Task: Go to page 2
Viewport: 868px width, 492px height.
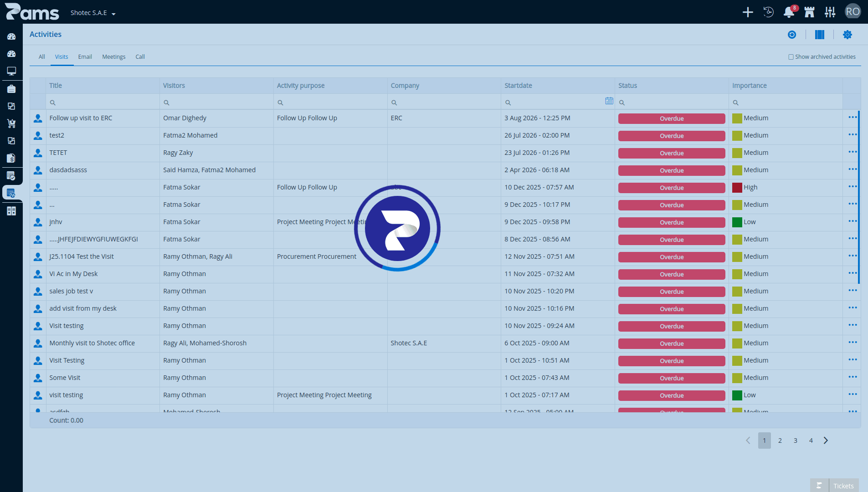Action: click(x=780, y=441)
